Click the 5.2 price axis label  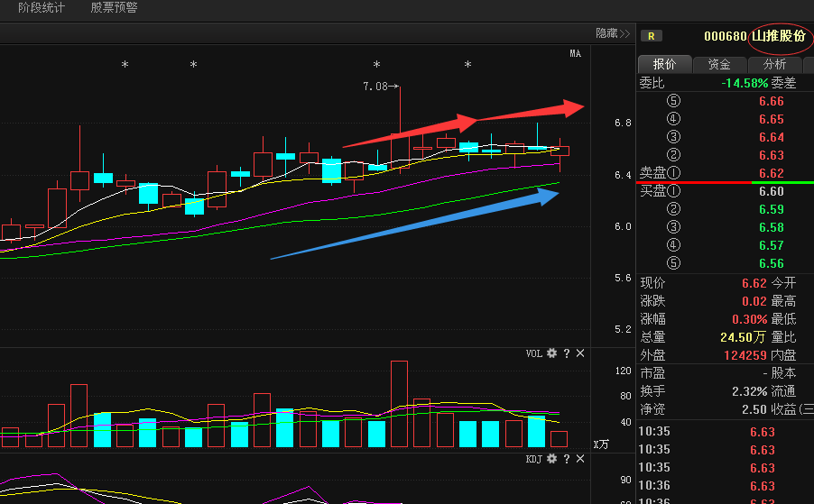623,329
